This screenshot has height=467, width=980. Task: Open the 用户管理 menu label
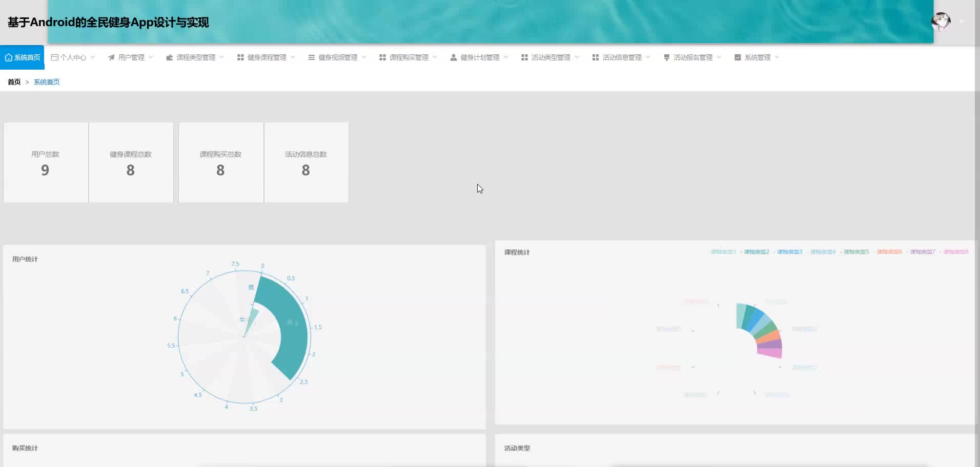point(131,57)
